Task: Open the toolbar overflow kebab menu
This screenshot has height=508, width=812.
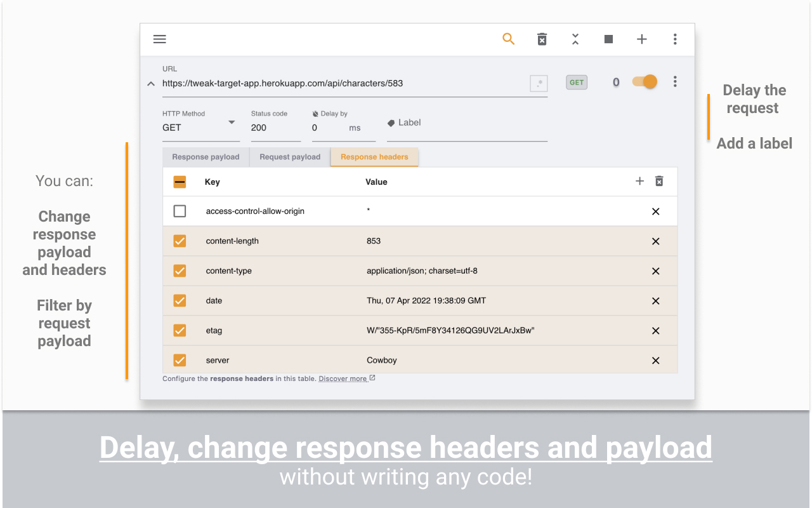Action: pos(675,39)
